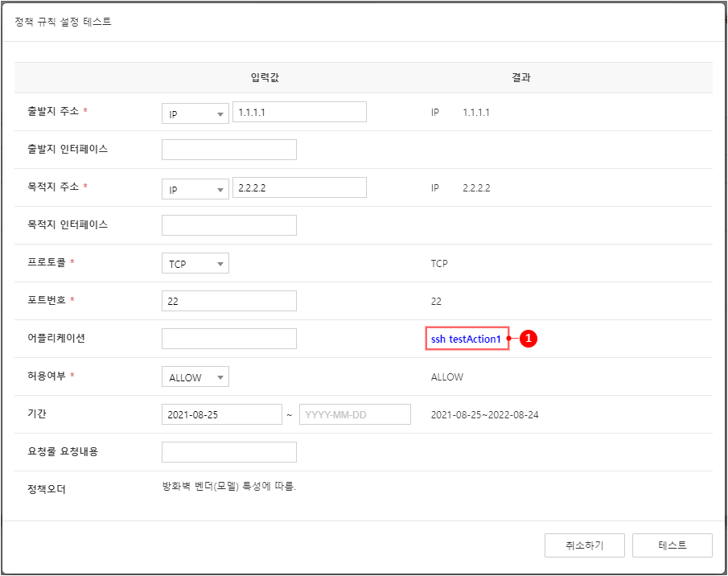Select the ALLOW result value text

pyautogui.click(x=447, y=376)
